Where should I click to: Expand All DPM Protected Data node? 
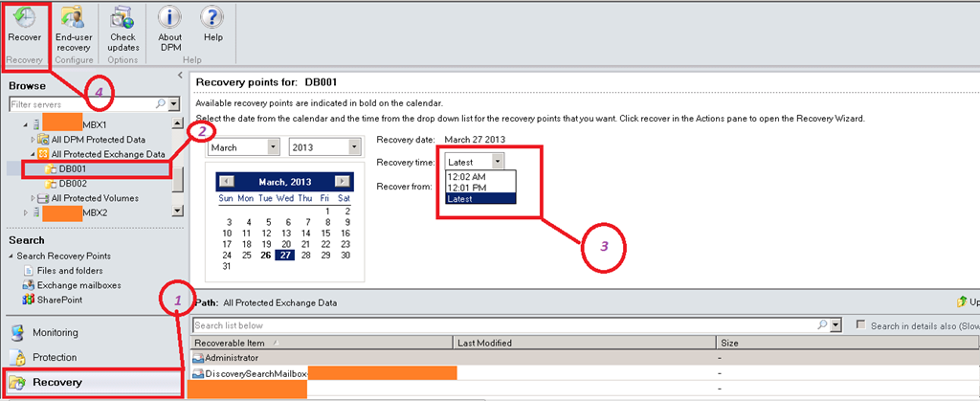[33, 140]
